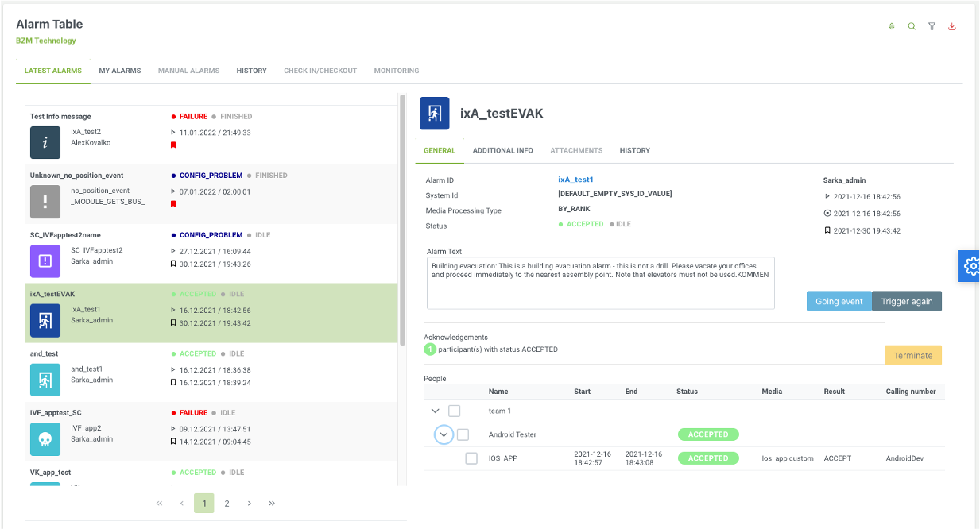The height and width of the screenshot is (529, 980).
Task: Open the alarm filter funnel icon
Action: pyautogui.click(x=932, y=26)
